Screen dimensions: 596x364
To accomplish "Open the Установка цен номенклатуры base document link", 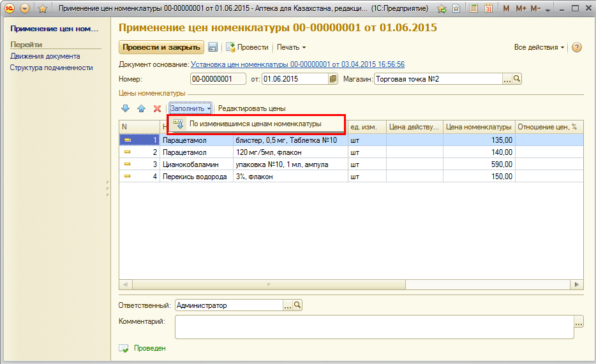I will 297,64.
